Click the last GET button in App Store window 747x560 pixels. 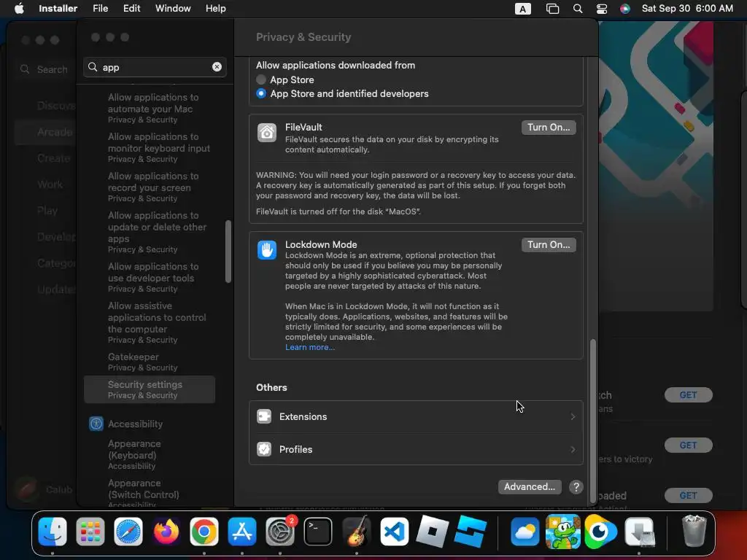(688, 495)
